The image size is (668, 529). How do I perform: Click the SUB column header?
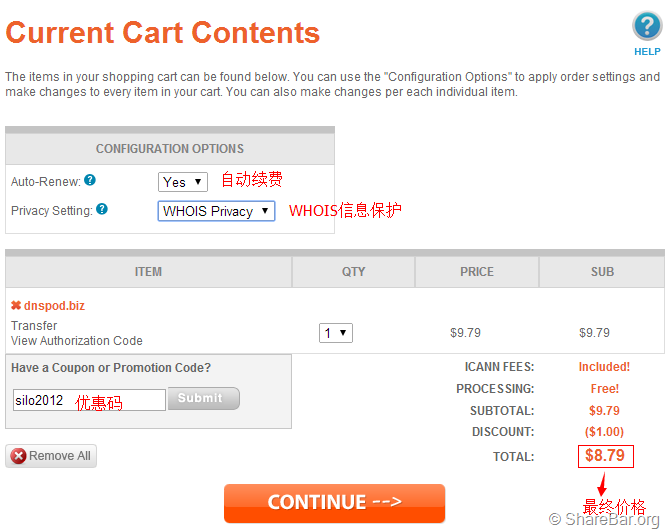point(602,272)
